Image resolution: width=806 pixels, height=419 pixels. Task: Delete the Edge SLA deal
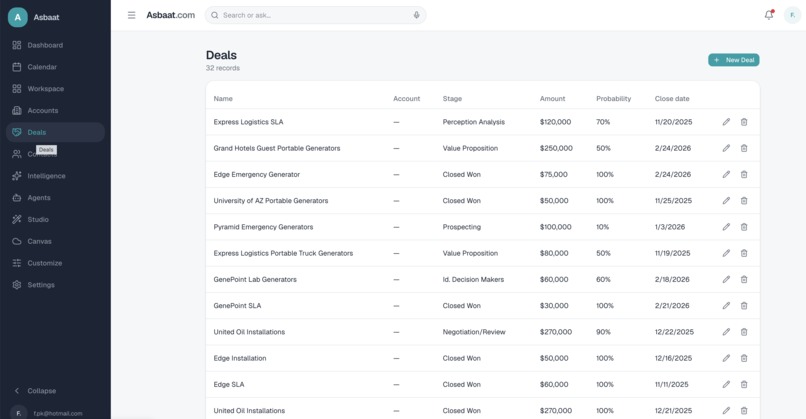(x=744, y=384)
